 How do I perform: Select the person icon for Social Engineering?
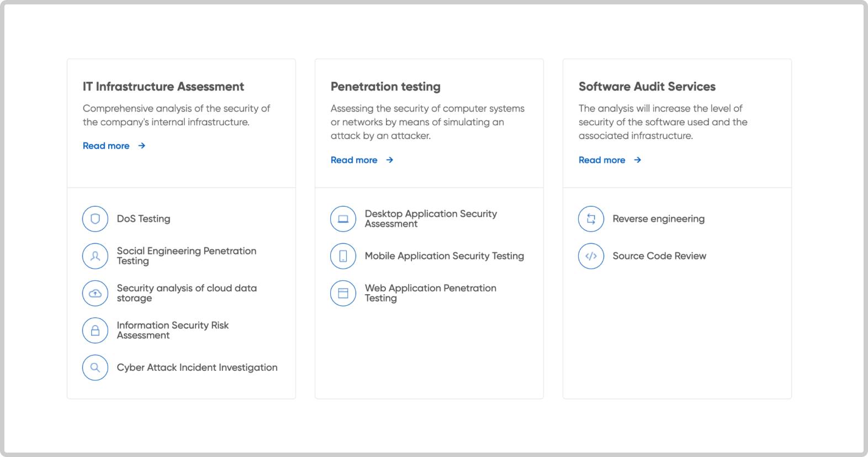[95, 256]
